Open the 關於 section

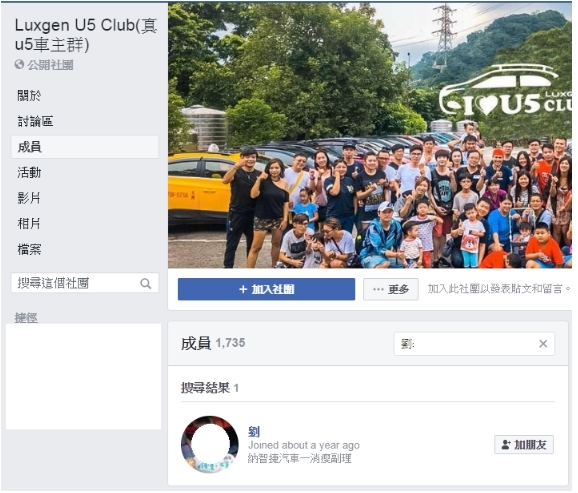pyautogui.click(x=29, y=96)
